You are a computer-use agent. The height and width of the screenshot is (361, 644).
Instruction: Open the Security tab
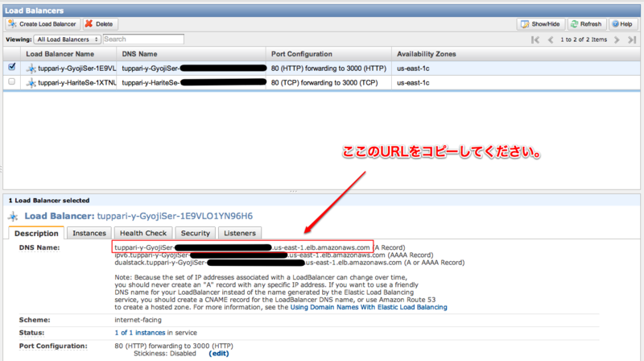click(x=195, y=233)
